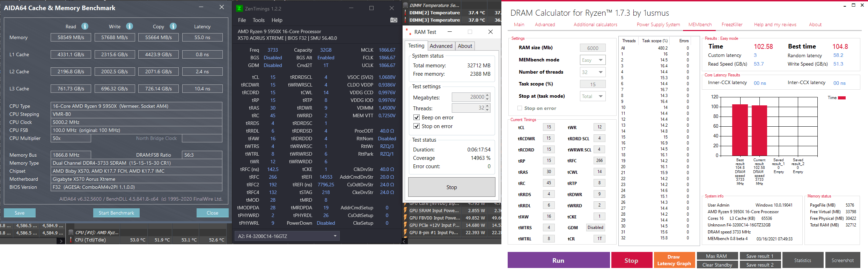Screen dimensions: 868x276
Task: Switch to RAM Test About tab
Action: tap(465, 46)
